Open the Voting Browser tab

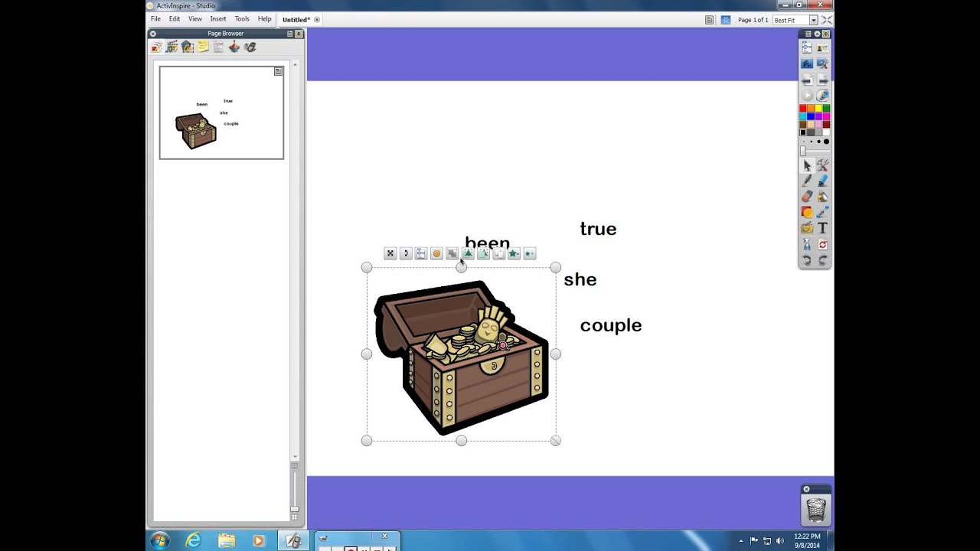(x=250, y=47)
